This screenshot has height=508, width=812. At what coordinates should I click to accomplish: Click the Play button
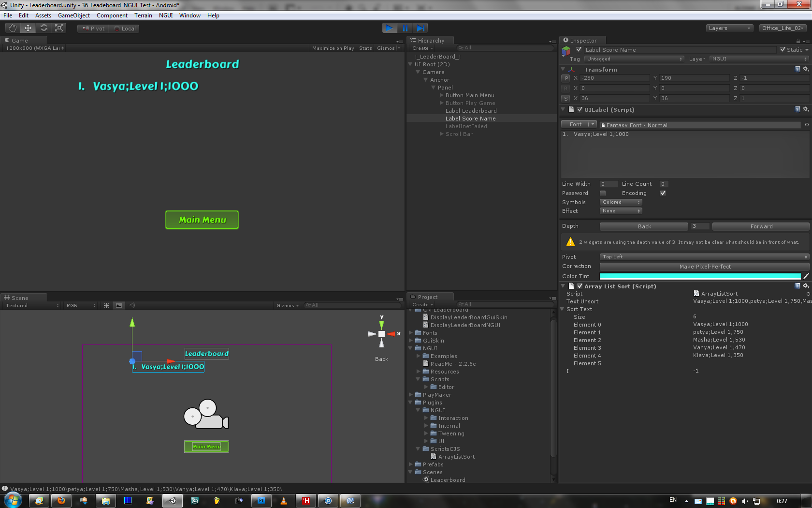click(389, 28)
